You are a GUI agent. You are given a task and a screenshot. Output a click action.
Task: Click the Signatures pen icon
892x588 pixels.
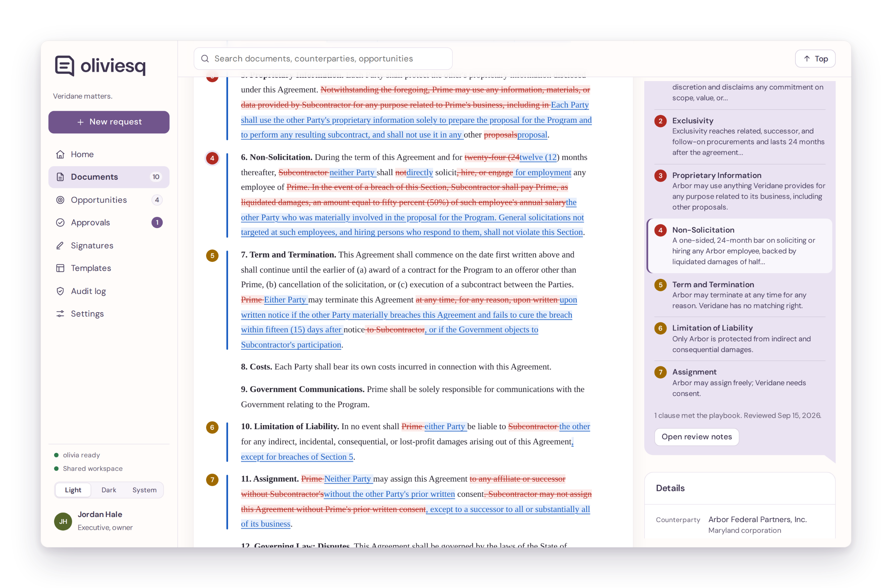pyautogui.click(x=60, y=246)
